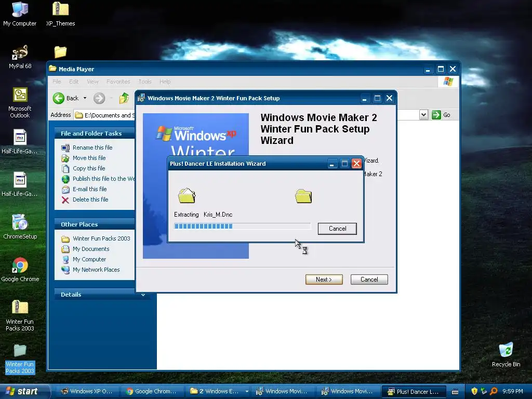Image resolution: width=532 pixels, height=399 pixels.
Task: Go to Winter Fun Packs 2003 in Other Places
Action: click(101, 238)
